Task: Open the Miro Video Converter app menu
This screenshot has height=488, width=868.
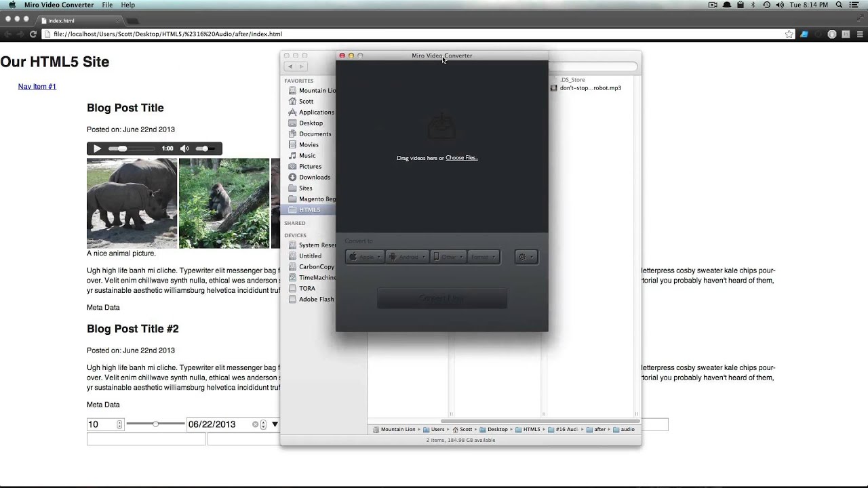Action: (x=59, y=5)
